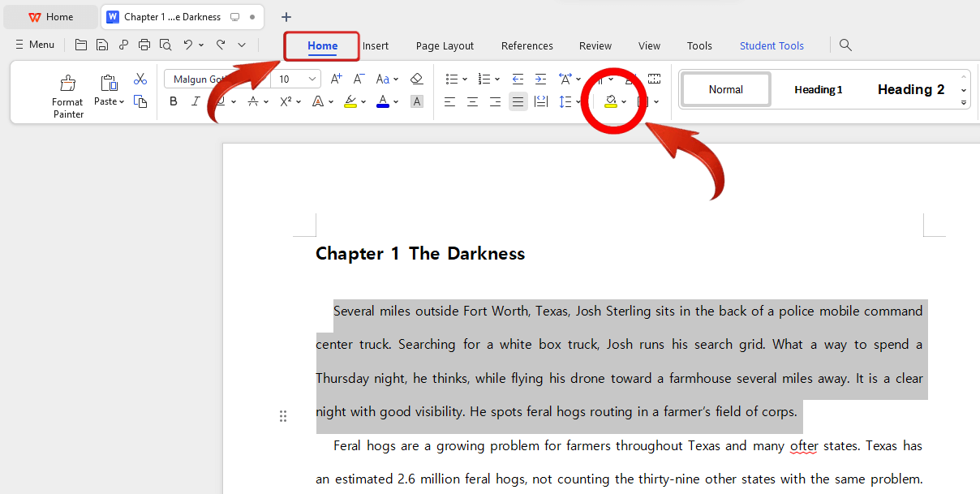Toggle Justify paragraph alignment
980x494 pixels.
pyautogui.click(x=518, y=101)
